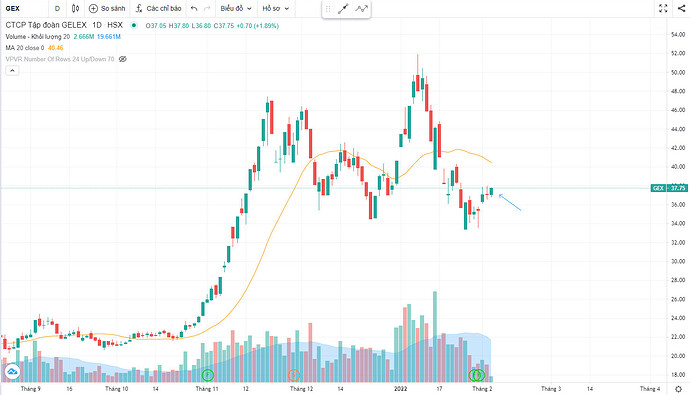Expand the Hồ sơ dropdown menu
Screen dimensions: 690x395
pos(275,8)
